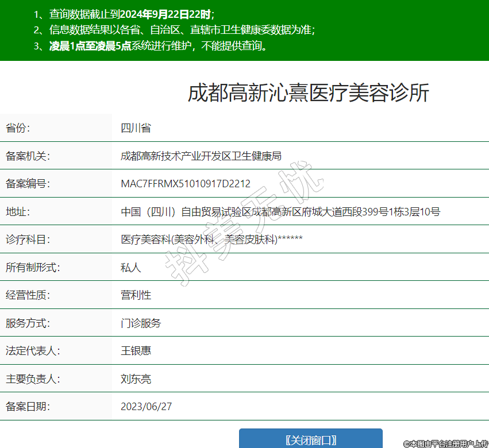Click the 关闭窗口 button

(x=310, y=439)
